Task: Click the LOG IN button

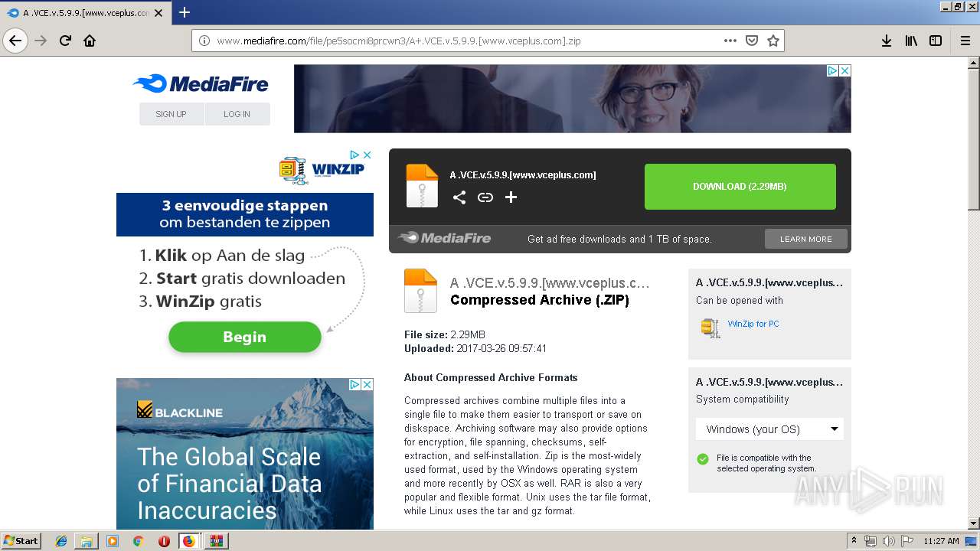Action: 237,114
